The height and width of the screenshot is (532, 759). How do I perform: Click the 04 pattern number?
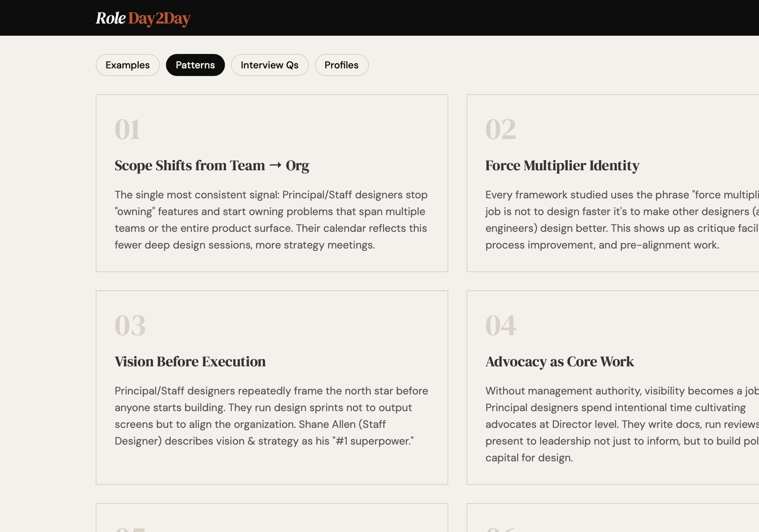[x=501, y=326]
